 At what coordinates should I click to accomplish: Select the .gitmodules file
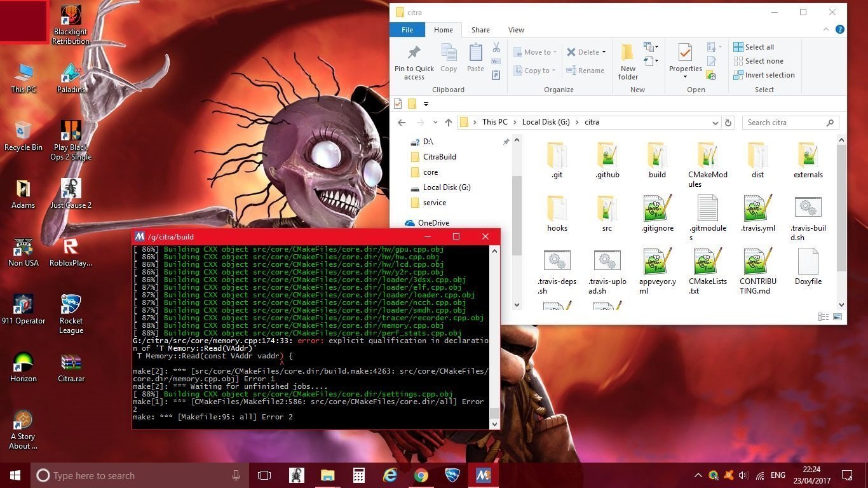point(707,219)
